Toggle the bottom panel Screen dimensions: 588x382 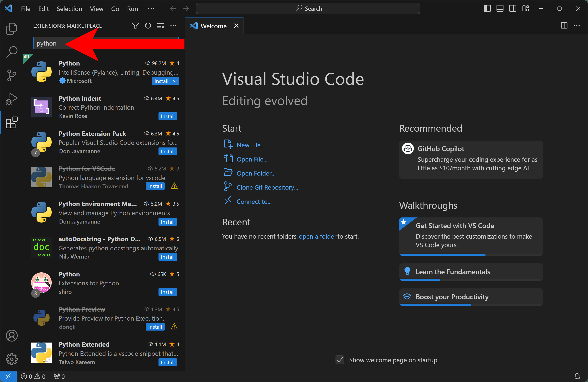click(500, 9)
